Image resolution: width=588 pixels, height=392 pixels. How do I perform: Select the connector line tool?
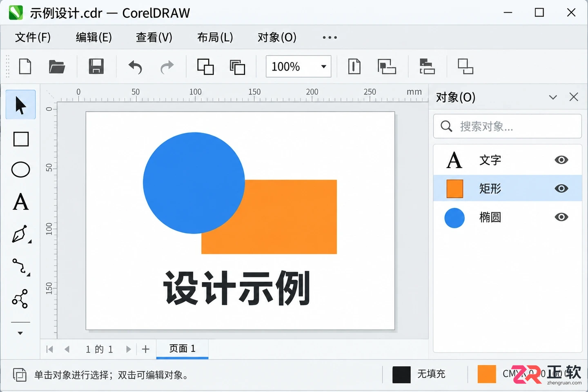[21, 267]
